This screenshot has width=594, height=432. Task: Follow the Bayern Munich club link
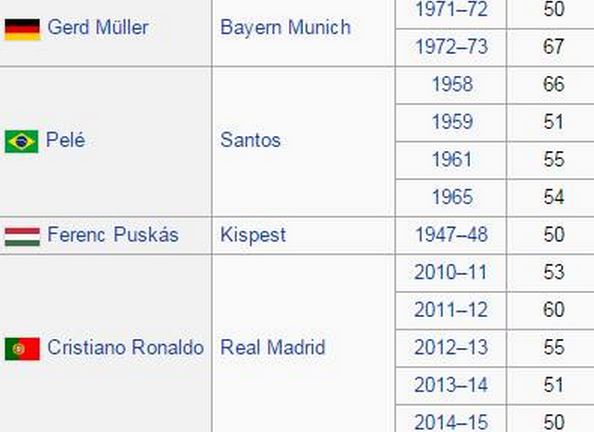click(x=285, y=28)
